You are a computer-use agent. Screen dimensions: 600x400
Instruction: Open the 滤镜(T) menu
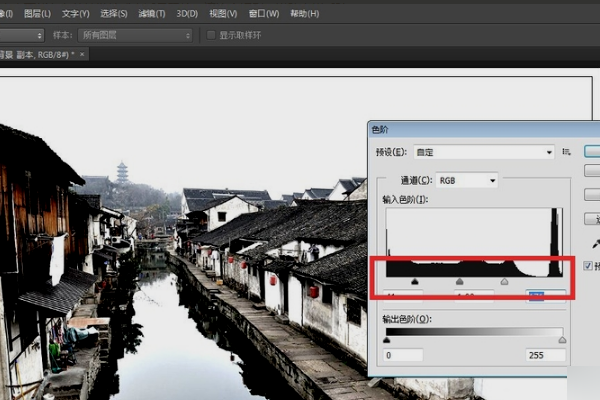(152, 14)
